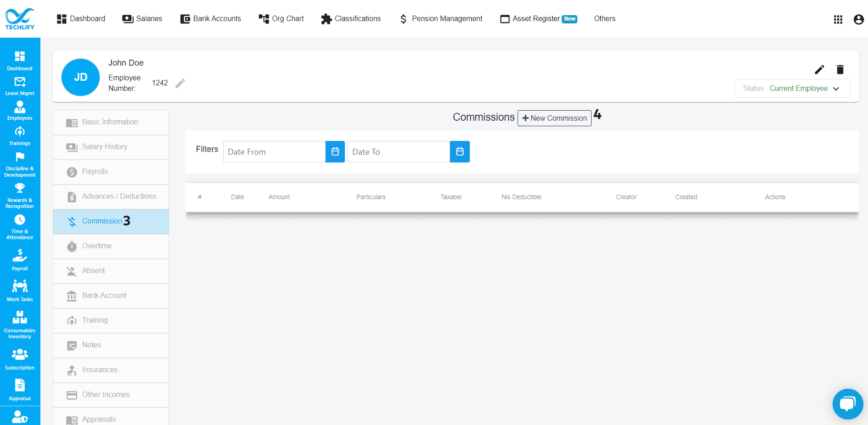Select the Time & Attendance icon

(20, 221)
